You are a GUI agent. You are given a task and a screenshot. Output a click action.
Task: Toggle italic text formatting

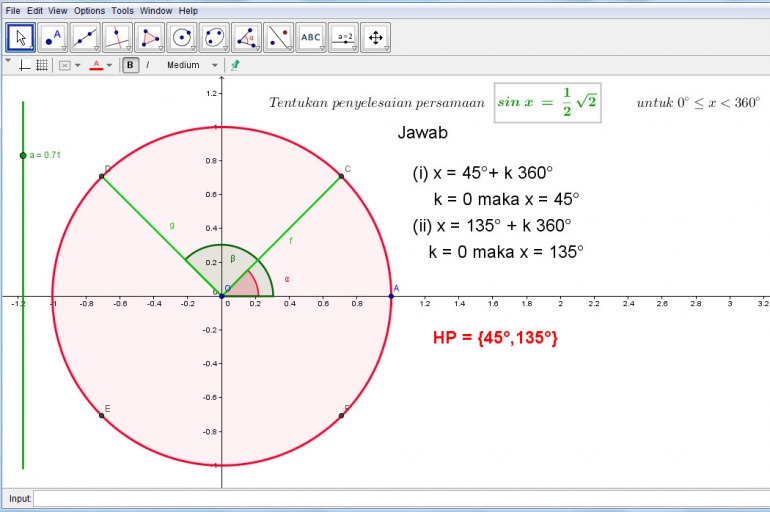[147, 65]
